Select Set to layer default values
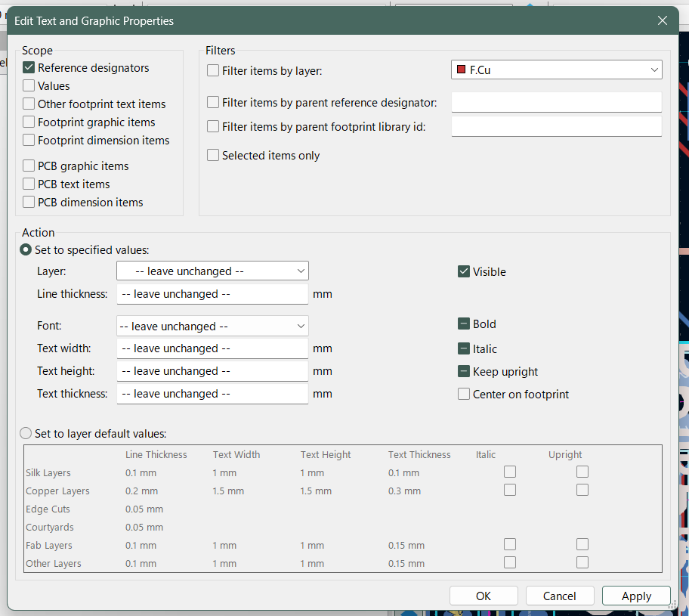Screen dimensions: 689x616 [x=26, y=434]
